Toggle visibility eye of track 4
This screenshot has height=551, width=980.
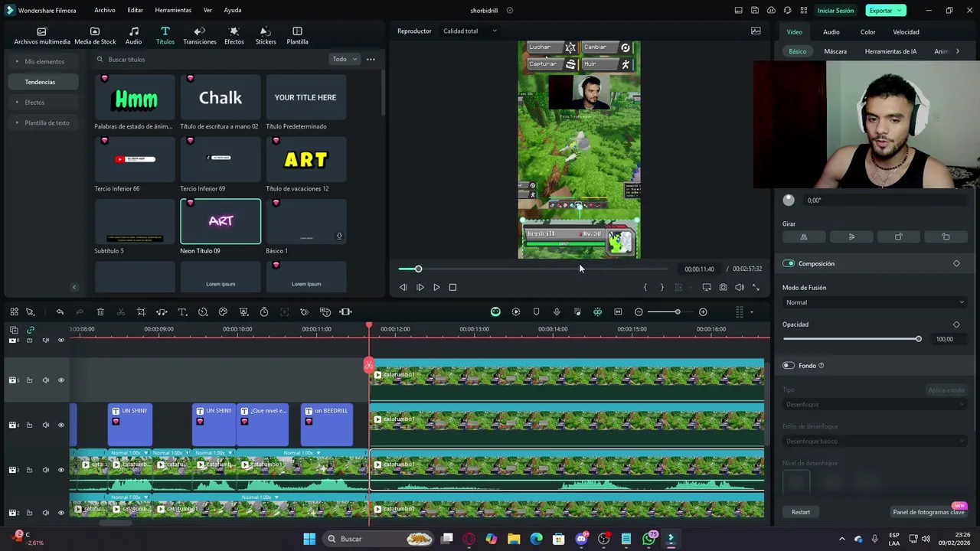click(x=61, y=425)
